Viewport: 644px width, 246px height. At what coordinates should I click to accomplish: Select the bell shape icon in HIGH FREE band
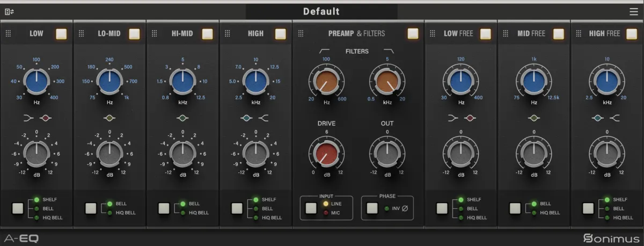(598, 118)
